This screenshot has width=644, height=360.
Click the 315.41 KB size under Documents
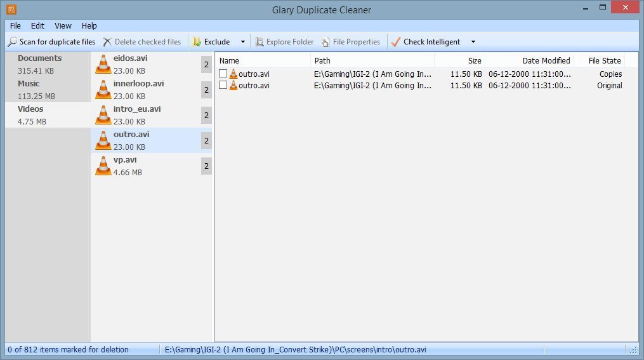click(x=36, y=70)
